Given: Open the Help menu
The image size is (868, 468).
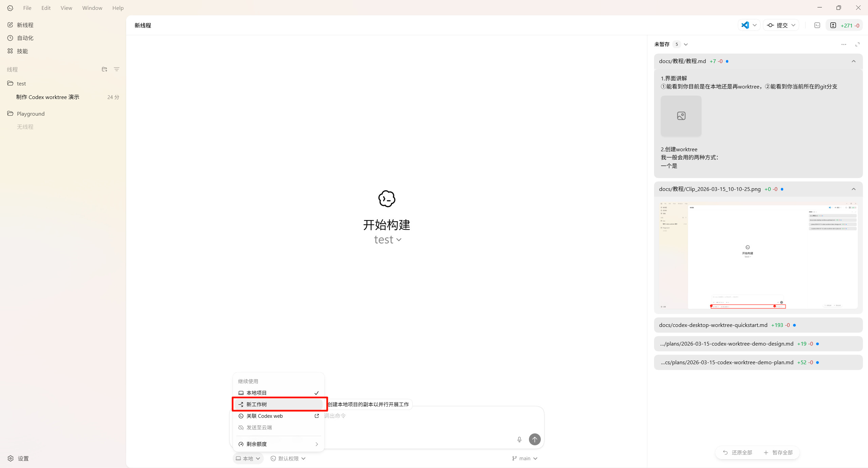Looking at the screenshot, I should (118, 8).
